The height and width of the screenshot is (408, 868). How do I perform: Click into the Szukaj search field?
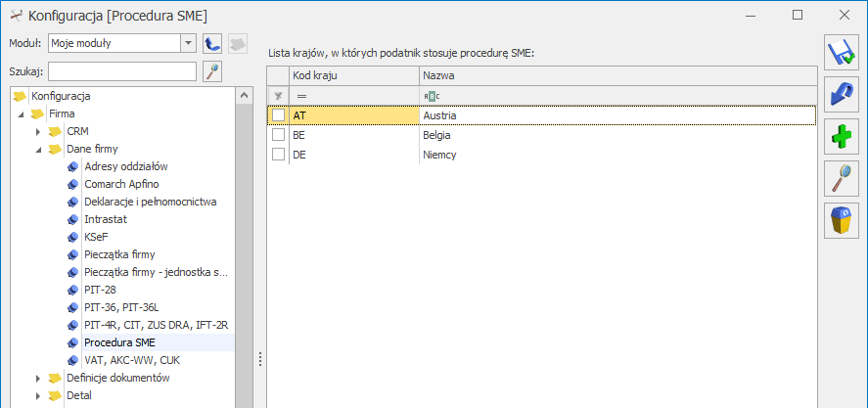[x=122, y=70]
